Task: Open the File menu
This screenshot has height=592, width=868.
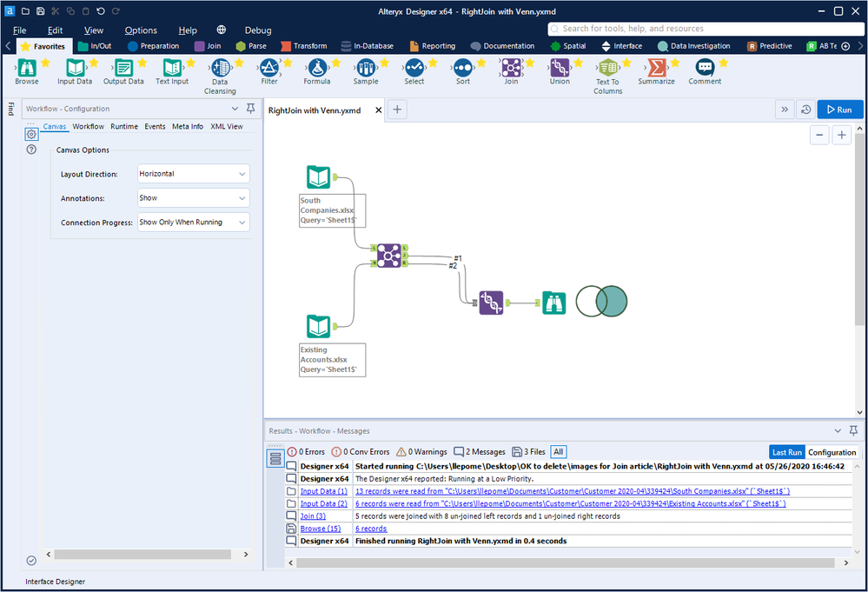Action: tap(19, 30)
